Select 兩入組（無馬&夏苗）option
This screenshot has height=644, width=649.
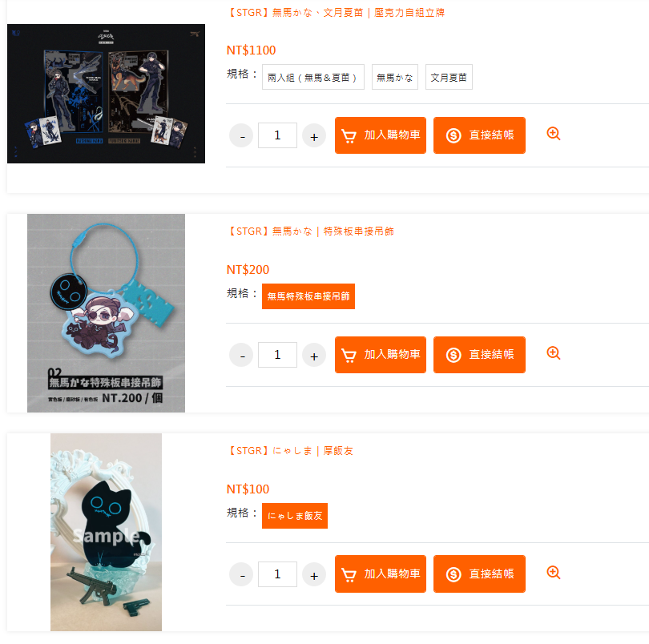pyautogui.click(x=313, y=77)
